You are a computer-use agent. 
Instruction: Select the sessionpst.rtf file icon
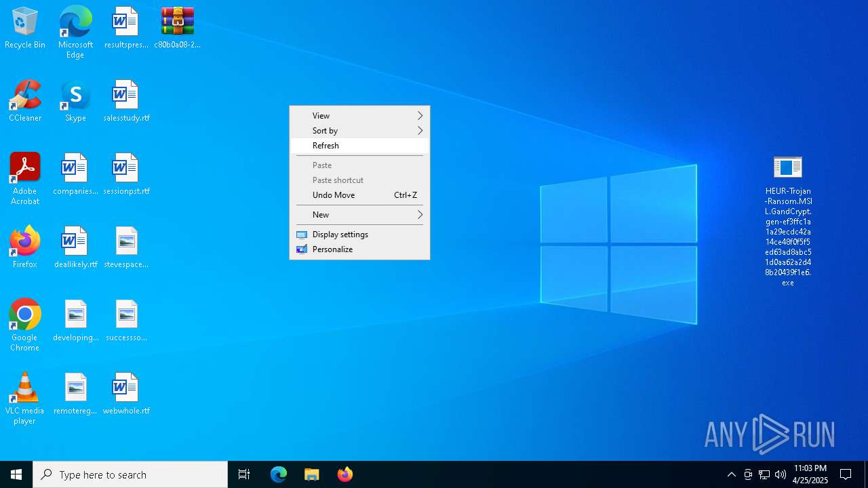coord(126,175)
